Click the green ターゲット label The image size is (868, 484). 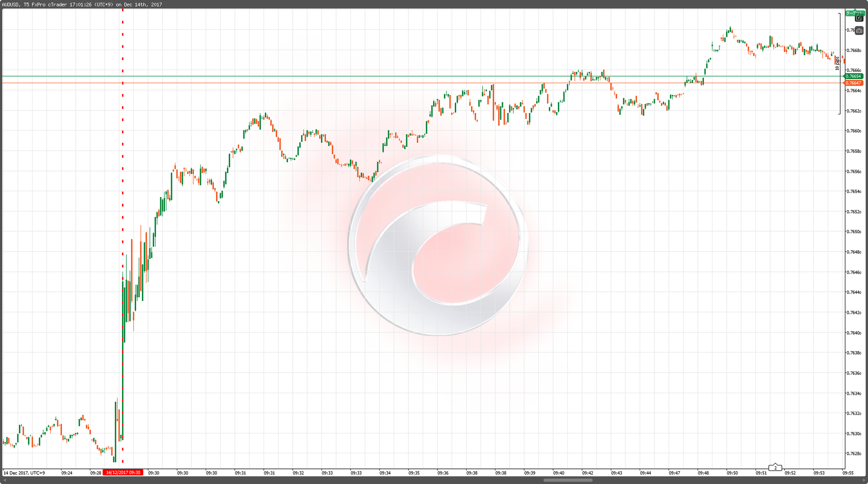click(854, 13)
